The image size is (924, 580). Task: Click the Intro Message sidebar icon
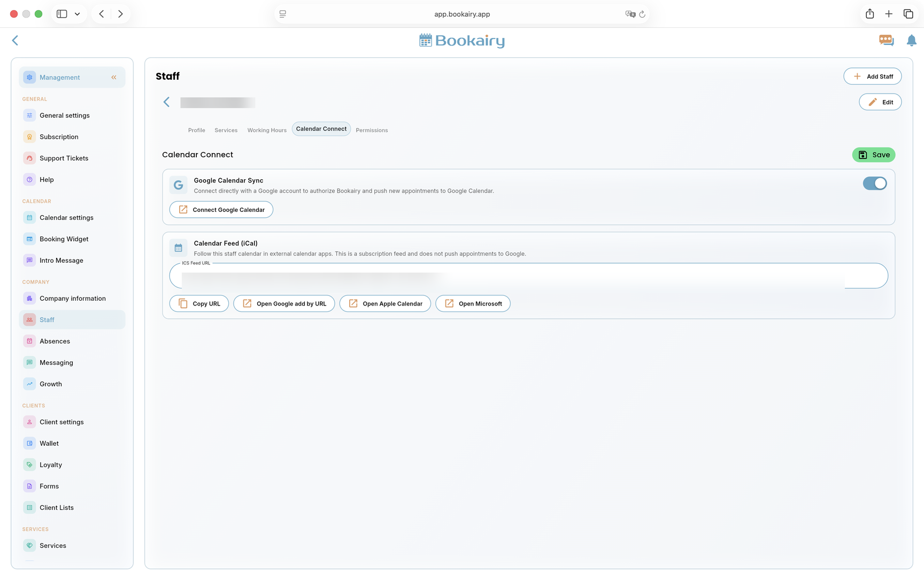29,261
